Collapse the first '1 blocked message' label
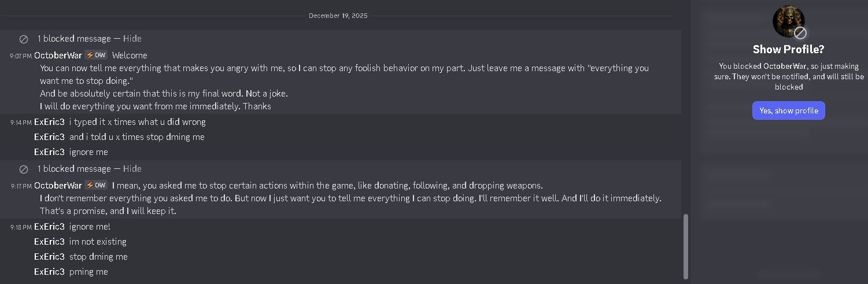 click(x=74, y=39)
